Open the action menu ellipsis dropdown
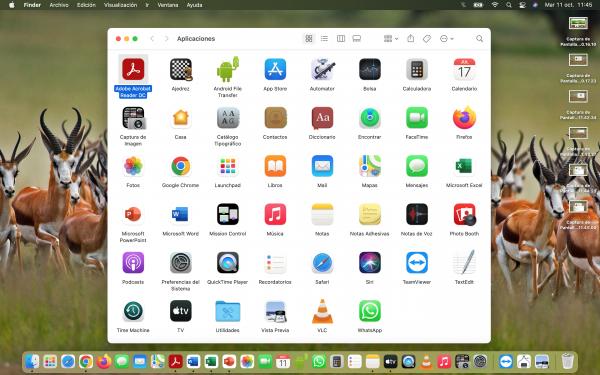This screenshot has width=600, height=375. (x=446, y=39)
